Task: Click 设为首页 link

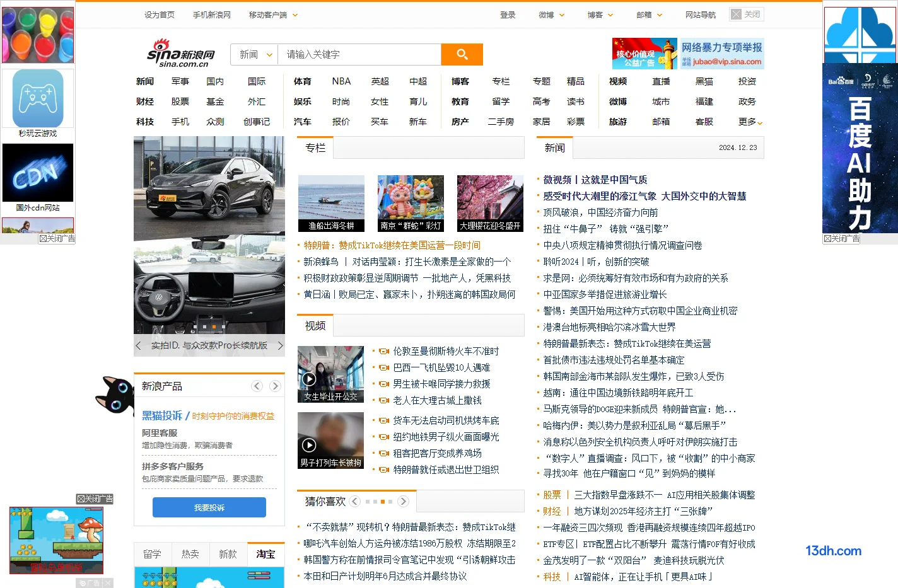Action: [x=160, y=14]
